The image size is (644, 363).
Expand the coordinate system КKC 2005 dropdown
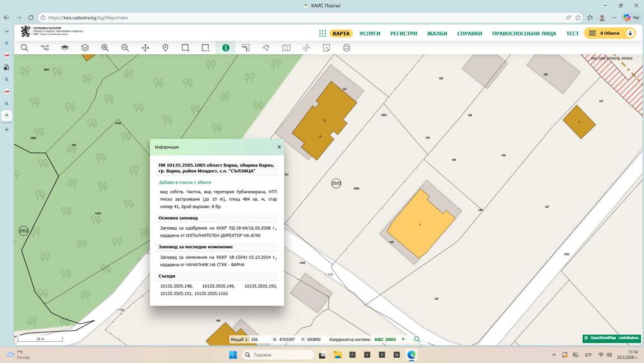click(403, 339)
